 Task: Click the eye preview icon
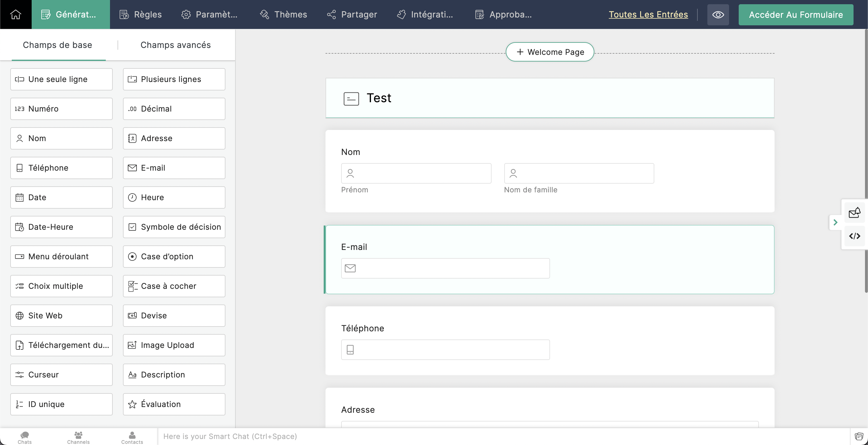[x=718, y=14]
